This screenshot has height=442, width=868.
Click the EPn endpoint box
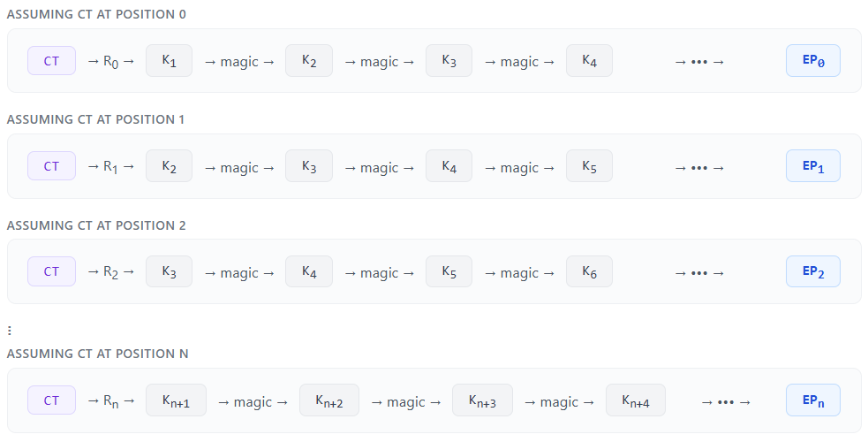click(812, 400)
